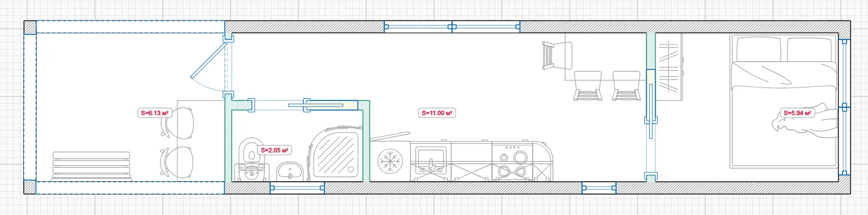The height and width of the screenshot is (215, 868).
Task: Select the right pillow on the bed
Action: point(809,49)
